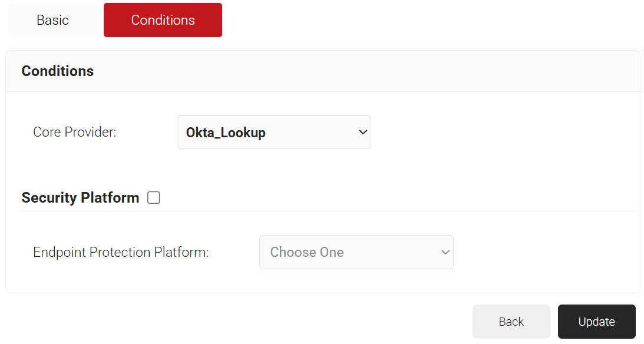Click the Core Provider dropdown chevron arrow
The height and width of the screenshot is (344, 644).
[x=362, y=133]
